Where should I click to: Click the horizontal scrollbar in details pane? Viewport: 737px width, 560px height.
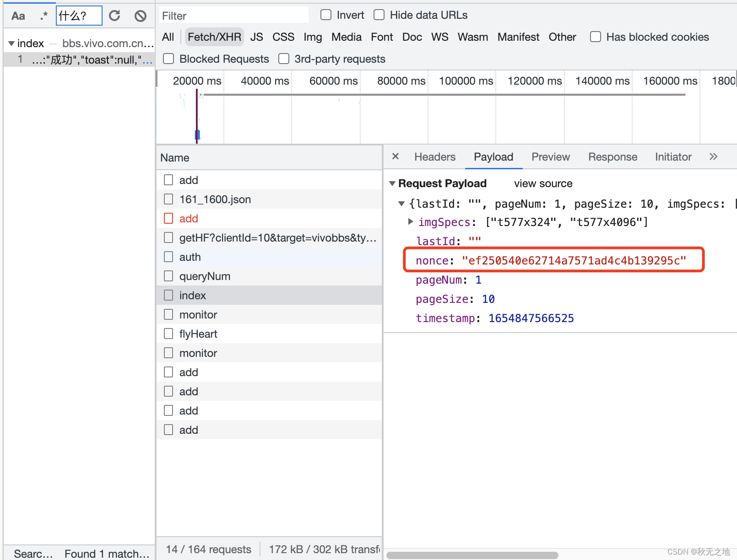tap(472, 555)
